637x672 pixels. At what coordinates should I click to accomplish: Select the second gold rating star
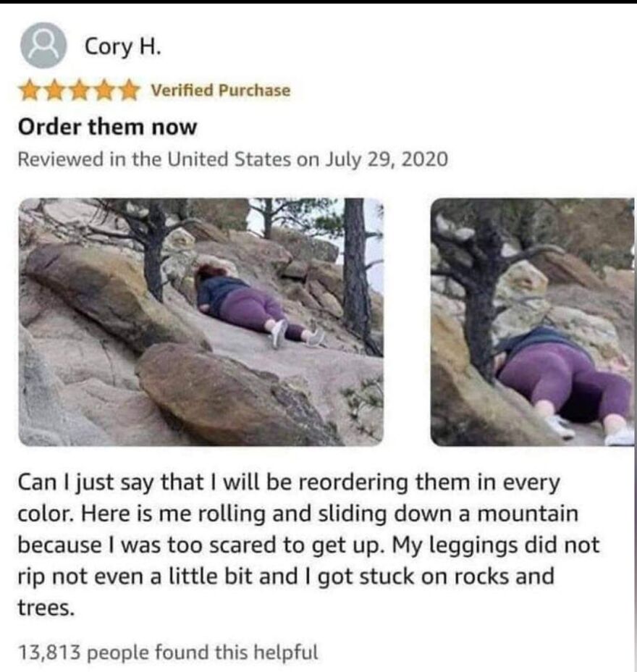56,88
